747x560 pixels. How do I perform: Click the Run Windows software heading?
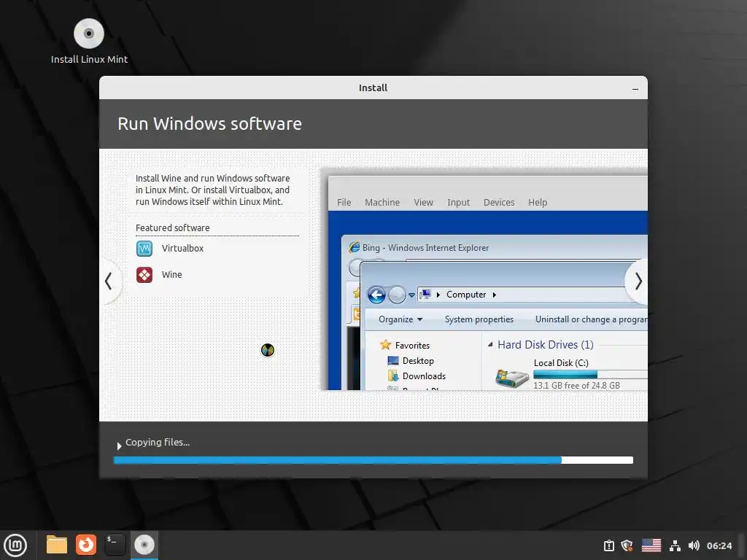209,124
